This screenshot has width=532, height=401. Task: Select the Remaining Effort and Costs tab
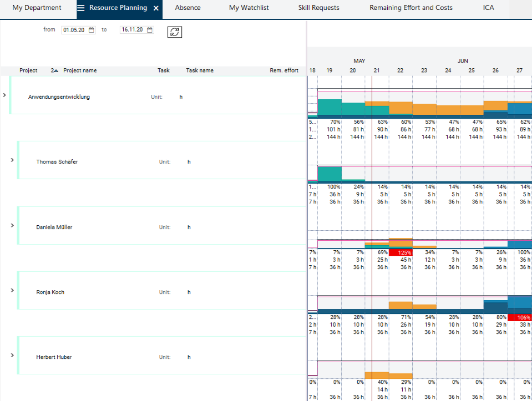coord(411,8)
